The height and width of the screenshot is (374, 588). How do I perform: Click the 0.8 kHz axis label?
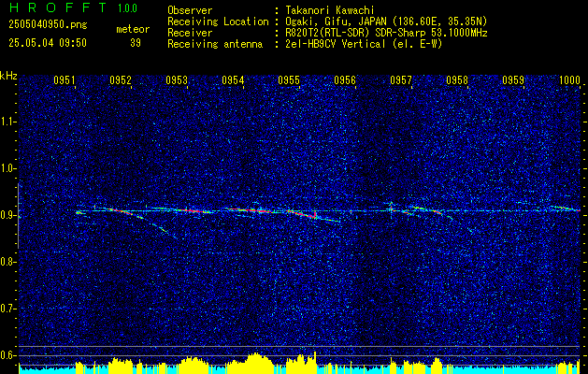click(8, 262)
